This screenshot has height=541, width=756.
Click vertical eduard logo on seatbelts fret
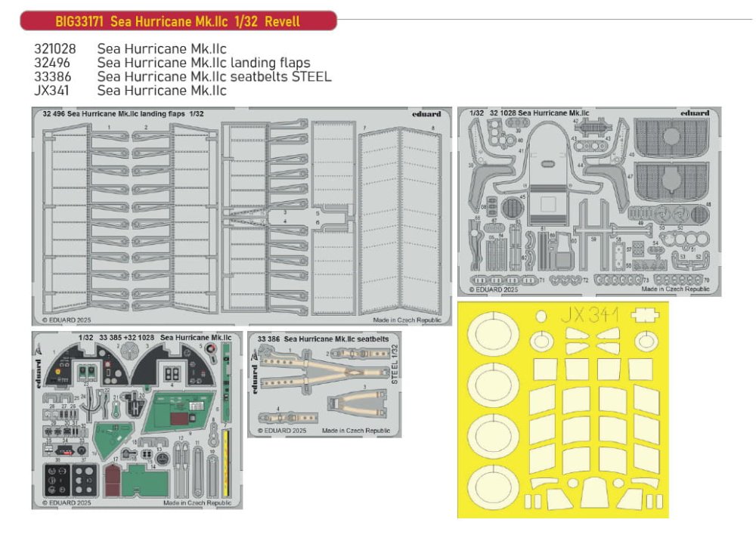pos(255,379)
